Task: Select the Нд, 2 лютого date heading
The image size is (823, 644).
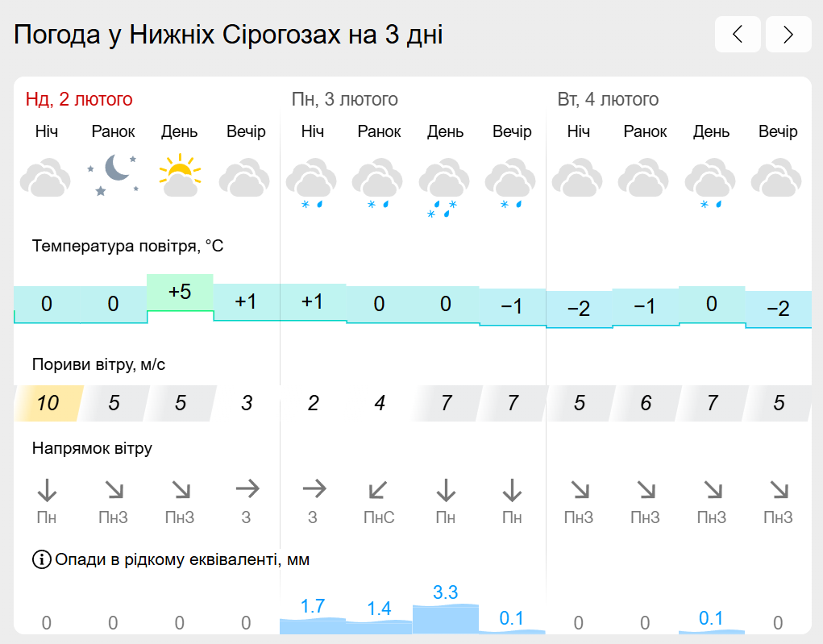Action: pyautogui.click(x=79, y=99)
